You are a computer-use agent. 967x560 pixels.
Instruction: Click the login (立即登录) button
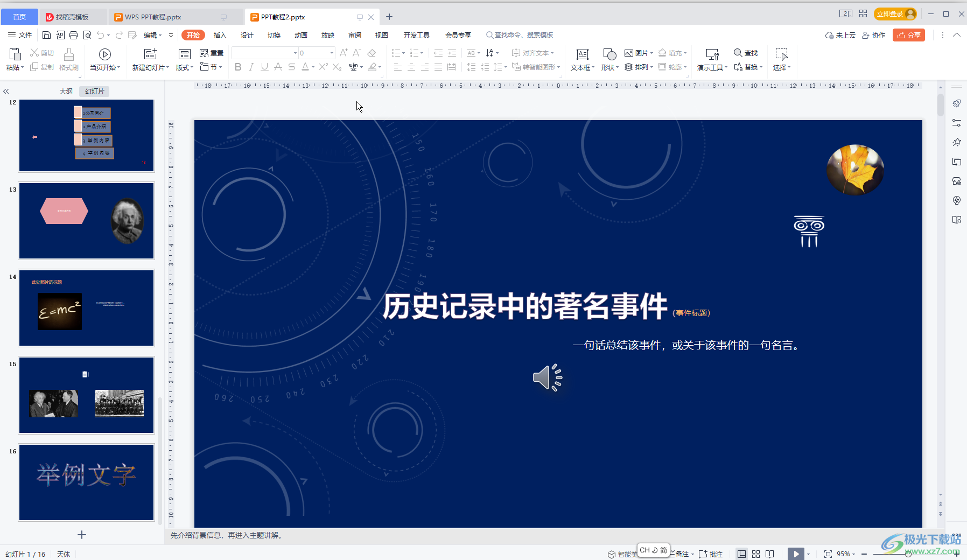point(895,14)
